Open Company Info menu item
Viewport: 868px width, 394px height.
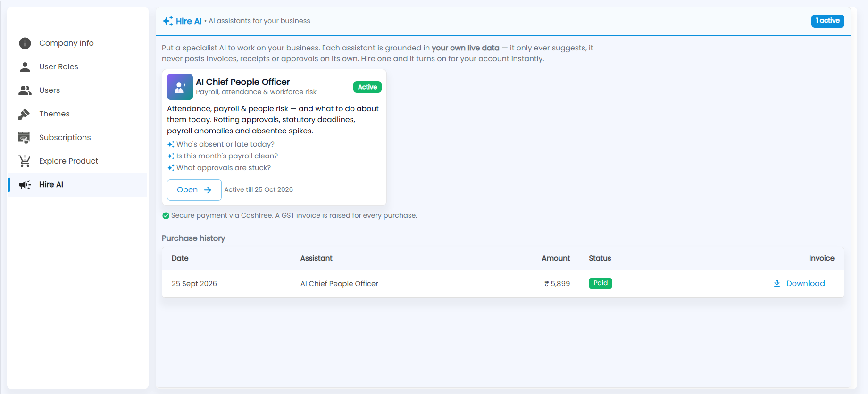coord(66,43)
